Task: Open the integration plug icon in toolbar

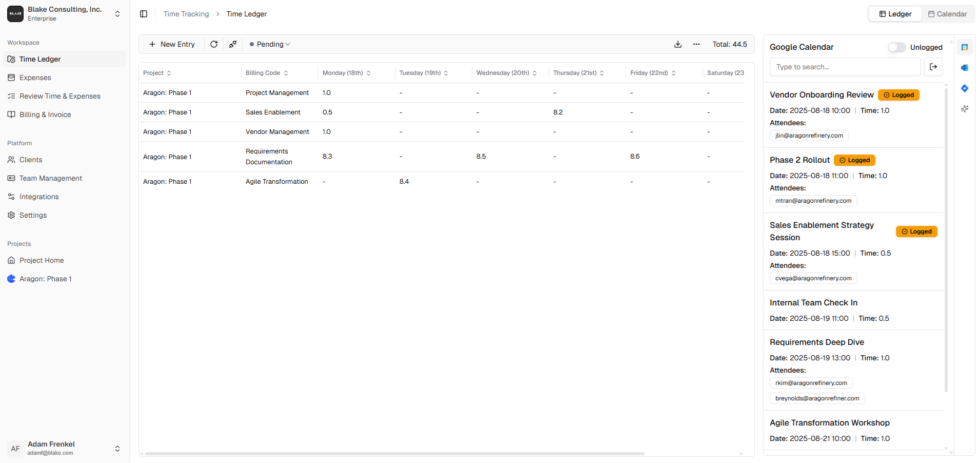Action: coord(233,44)
